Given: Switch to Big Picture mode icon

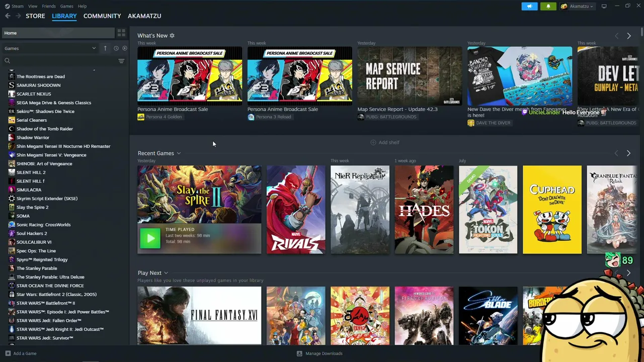Looking at the screenshot, I should pyautogui.click(x=604, y=6).
